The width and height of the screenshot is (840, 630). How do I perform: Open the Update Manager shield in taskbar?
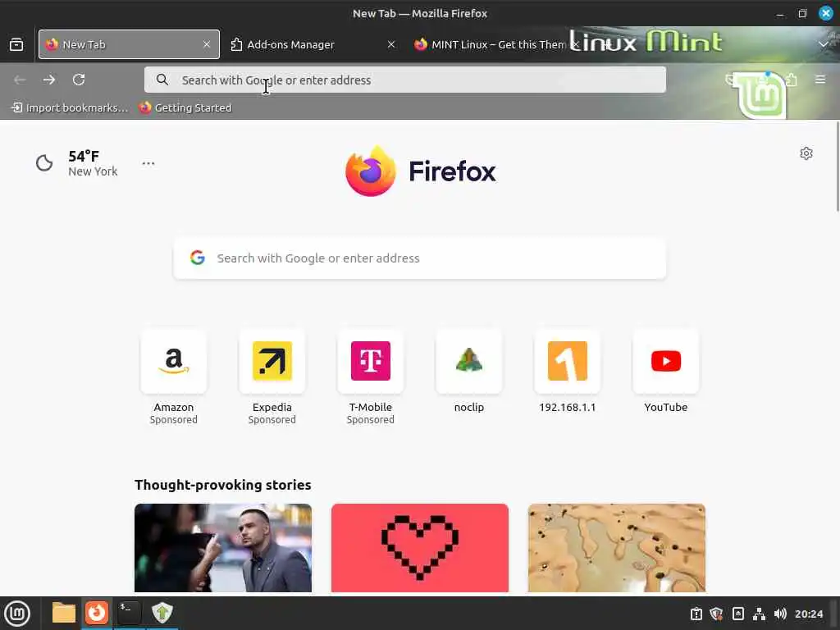(162, 613)
